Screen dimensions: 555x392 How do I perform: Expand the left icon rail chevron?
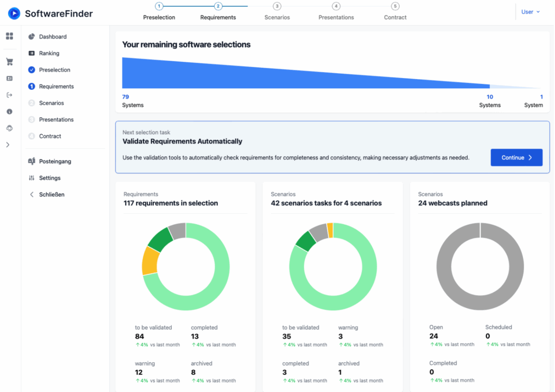(x=8, y=145)
